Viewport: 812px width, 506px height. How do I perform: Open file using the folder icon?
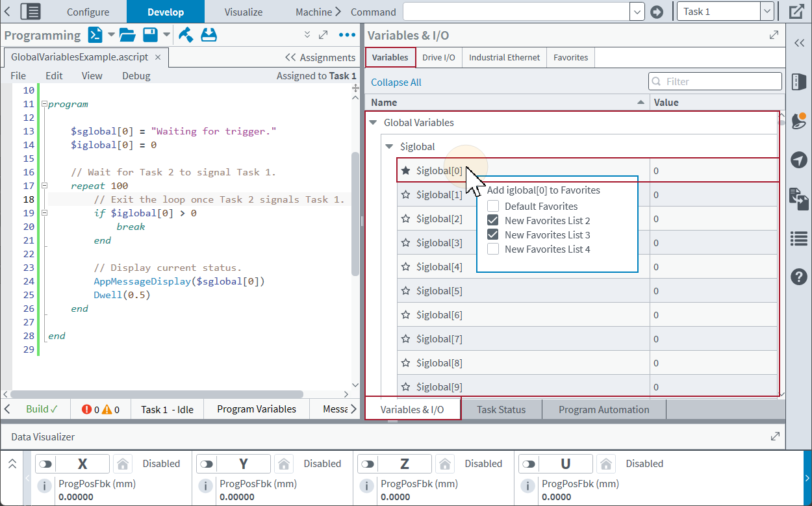pos(127,35)
